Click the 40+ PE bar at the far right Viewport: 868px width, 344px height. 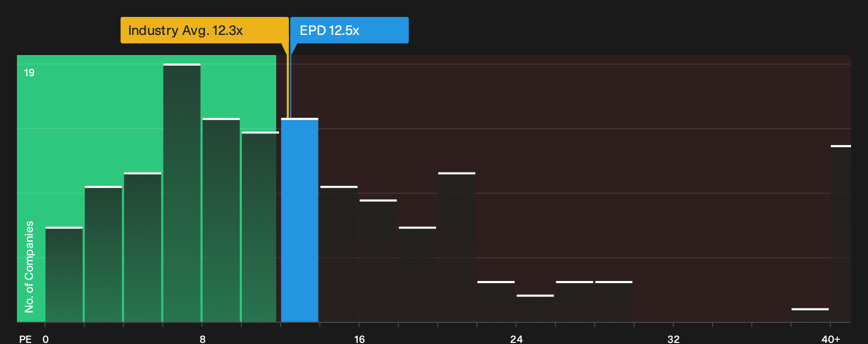pos(840,233)
